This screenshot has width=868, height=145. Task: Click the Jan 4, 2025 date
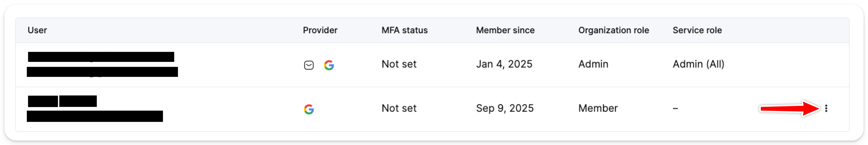coord(504,64)
